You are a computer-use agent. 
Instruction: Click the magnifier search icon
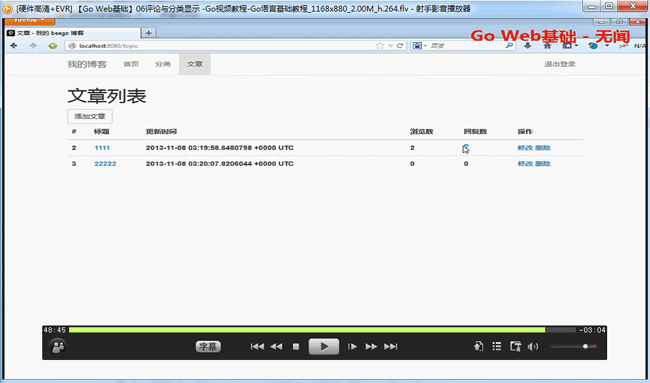point(509,46)
